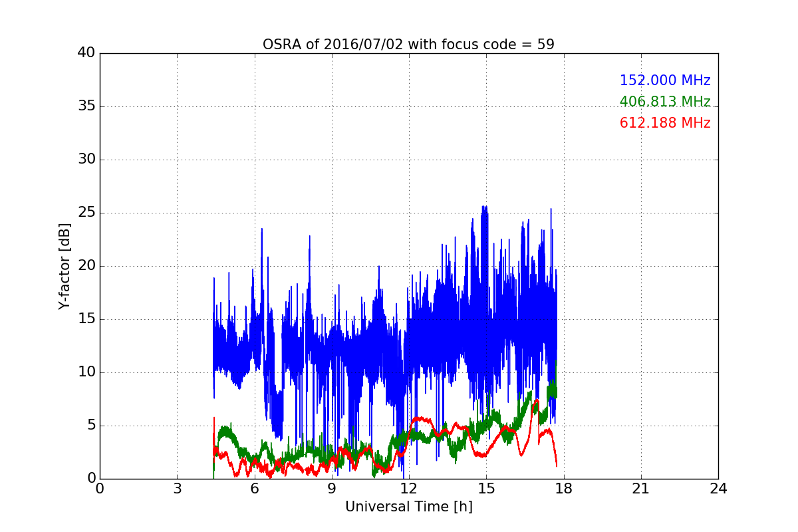Click x-axis tick label '12'
798x532 pixels.
pos(409,489)
